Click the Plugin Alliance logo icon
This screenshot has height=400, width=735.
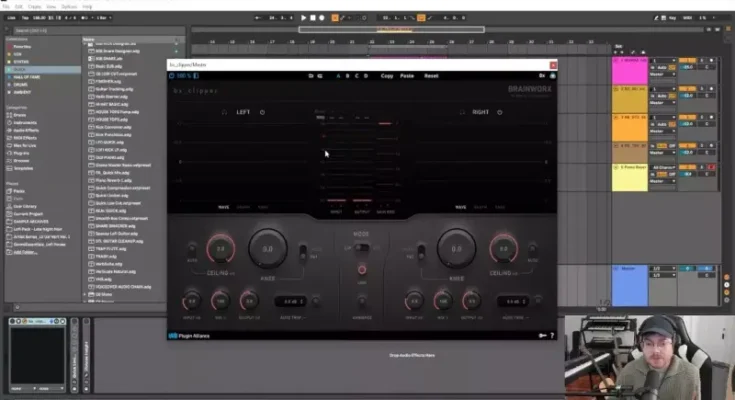(172, 335)
